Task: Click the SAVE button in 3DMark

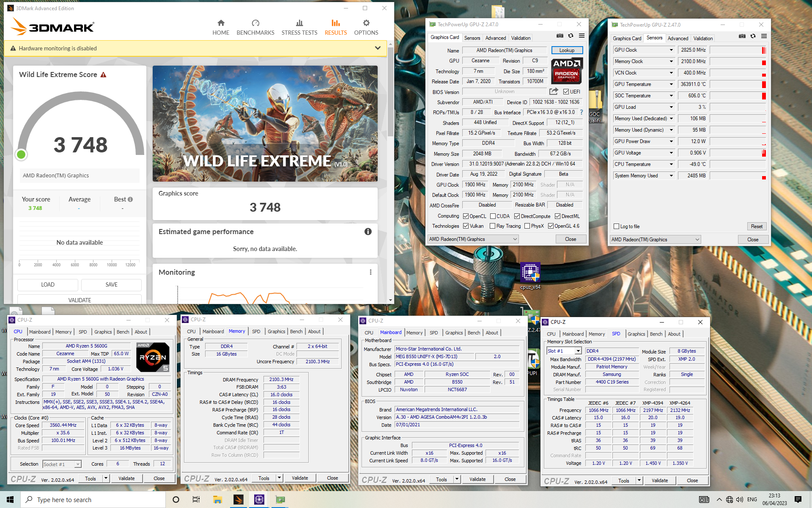Action: 112,284
